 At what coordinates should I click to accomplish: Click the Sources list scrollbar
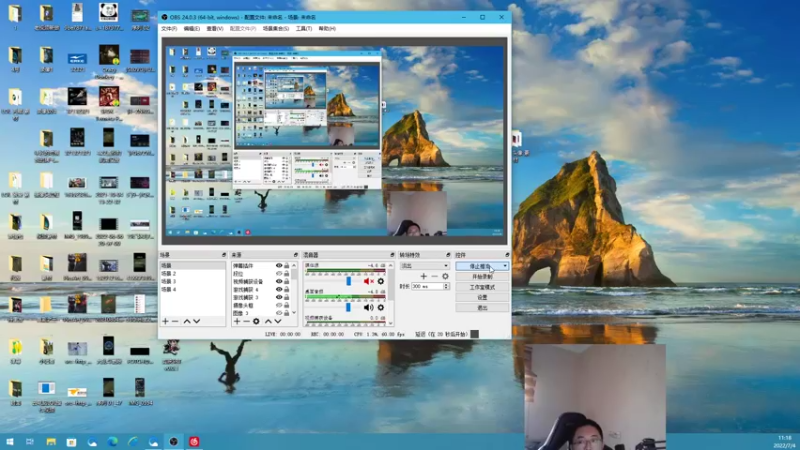pyautogui.click(x=294, y=289)
